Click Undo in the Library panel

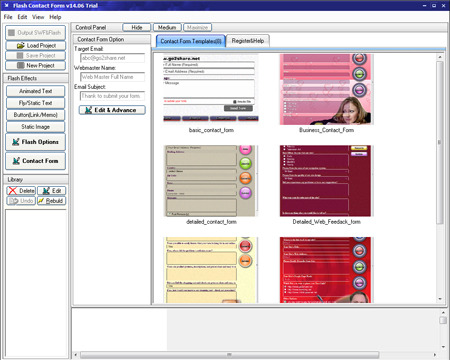tap(21, 201)
